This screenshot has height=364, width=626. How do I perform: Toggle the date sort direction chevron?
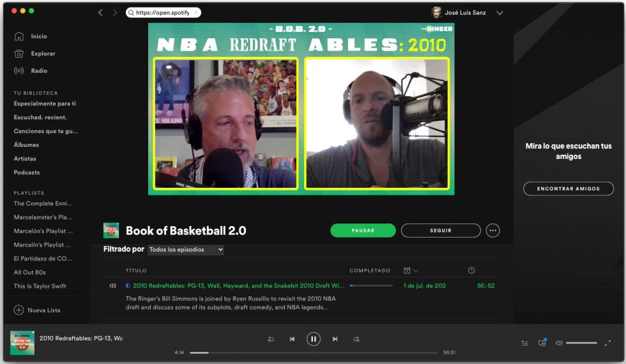click(x=416, y=271)
